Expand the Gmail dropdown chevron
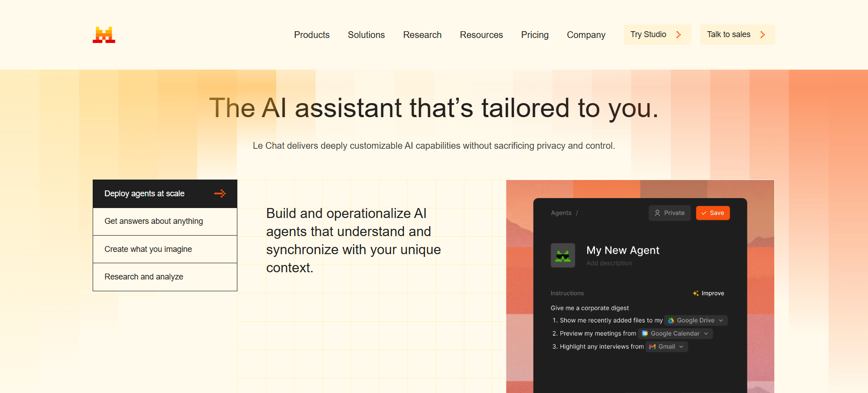This screenshot has width=868, height=393. pos(681,347)
